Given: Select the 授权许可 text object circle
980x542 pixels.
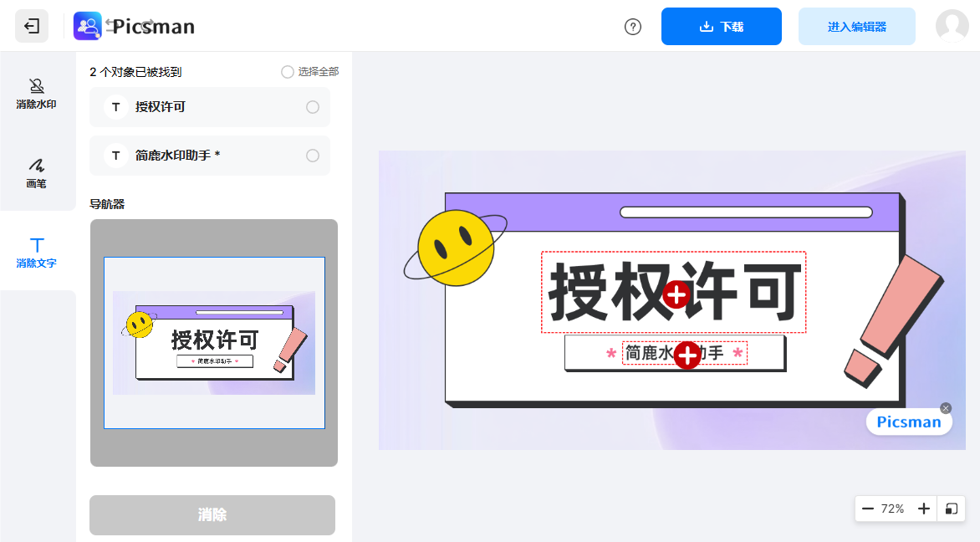Looking at the screenshot, I should 312,107.
